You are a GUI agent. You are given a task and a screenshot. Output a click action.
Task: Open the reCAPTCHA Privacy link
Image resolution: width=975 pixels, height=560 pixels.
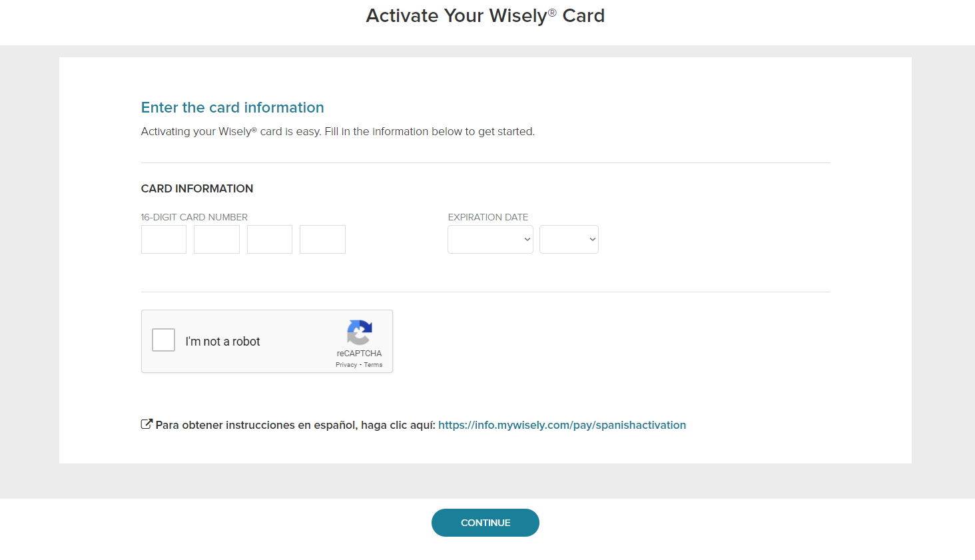[x=346, y=365]
